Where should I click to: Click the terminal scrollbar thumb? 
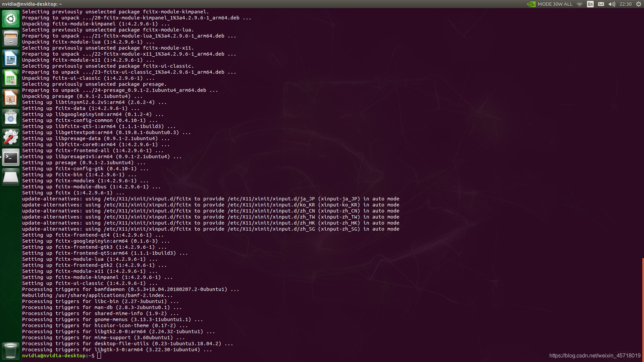[643, 309]
